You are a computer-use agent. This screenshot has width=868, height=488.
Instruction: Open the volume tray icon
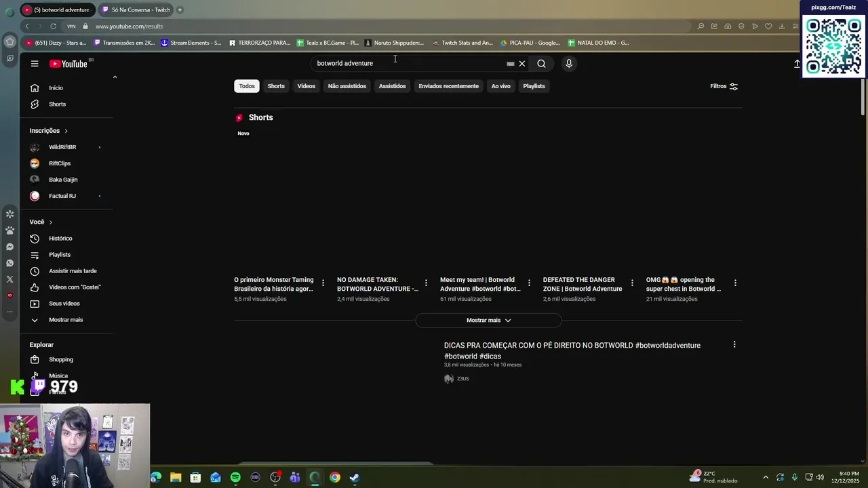tap(820, 478)
